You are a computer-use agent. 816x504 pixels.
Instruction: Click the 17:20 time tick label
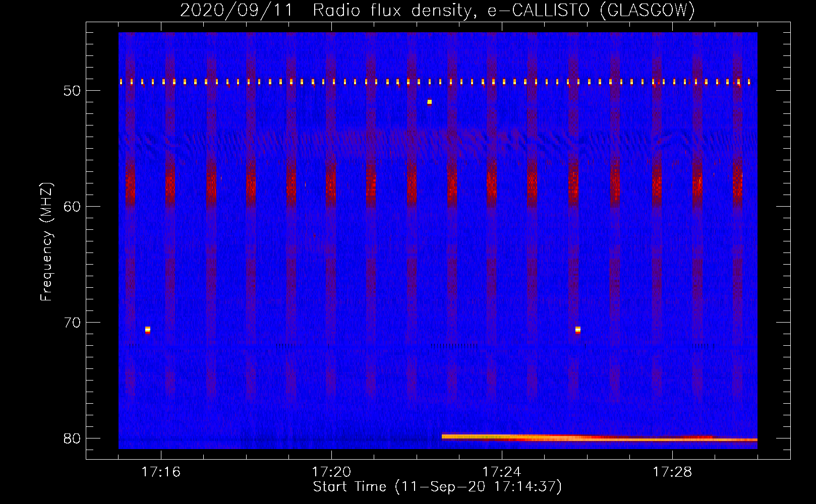(x=331, y=472)
